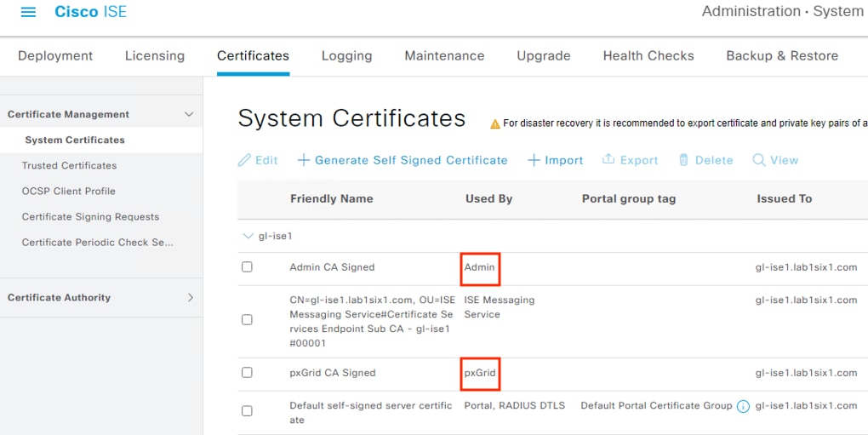This screenshot has height=435, width=868.
Task: Click the Admin CA Signed friendly name
Action: (x=332, y=267)
